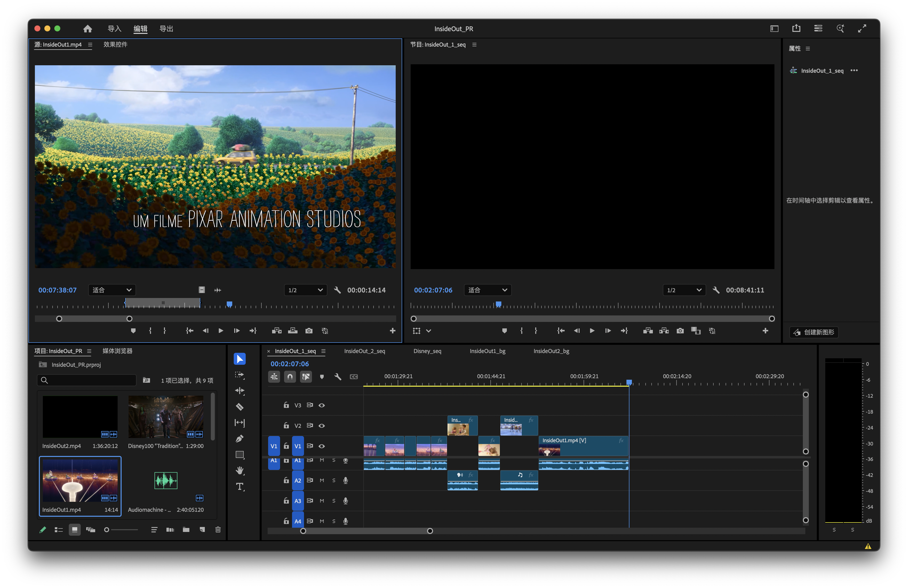This screenshot has height=588, width=908.
Task: Select the Ripple Edit tool
Action: coord(240,391)
